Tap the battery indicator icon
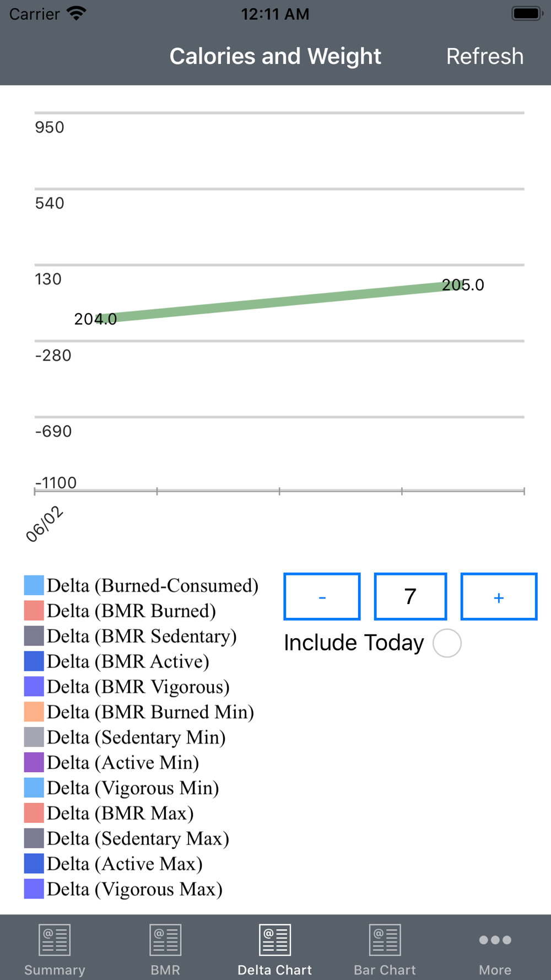 tap(527, 13)
